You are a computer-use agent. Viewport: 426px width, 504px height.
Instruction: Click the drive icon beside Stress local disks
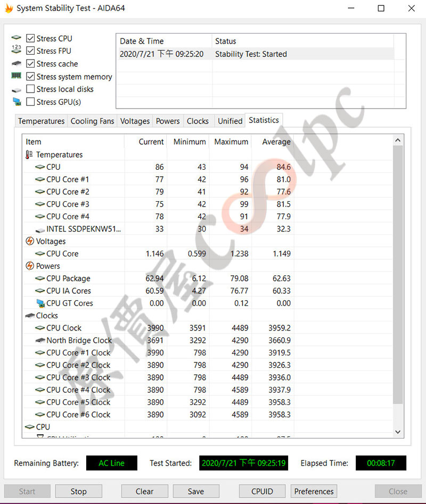point(16,90)
